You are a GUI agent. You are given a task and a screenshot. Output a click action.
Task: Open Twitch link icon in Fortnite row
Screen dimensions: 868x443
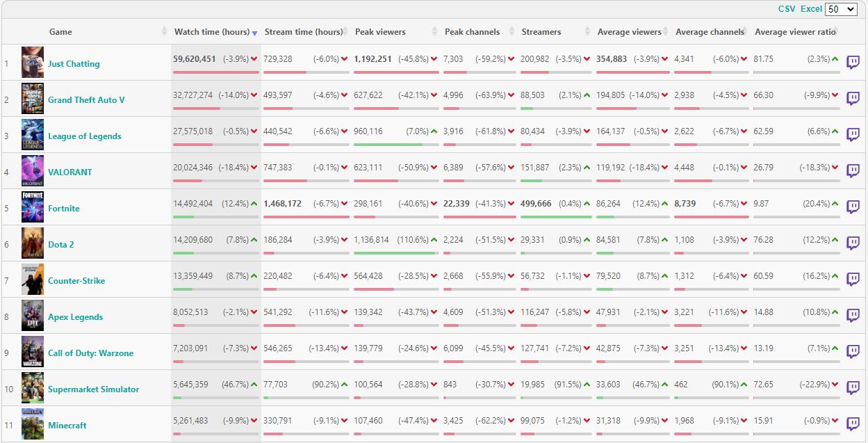[853, 207]
